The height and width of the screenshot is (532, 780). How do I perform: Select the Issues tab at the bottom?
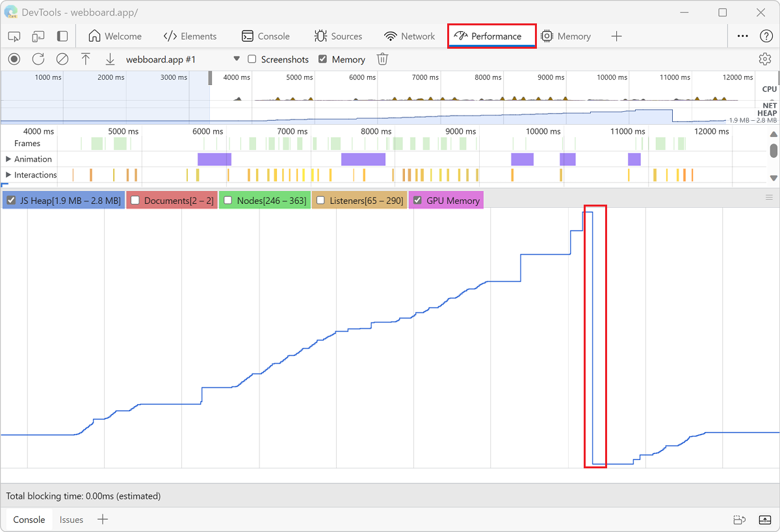(x=71, y=520)
